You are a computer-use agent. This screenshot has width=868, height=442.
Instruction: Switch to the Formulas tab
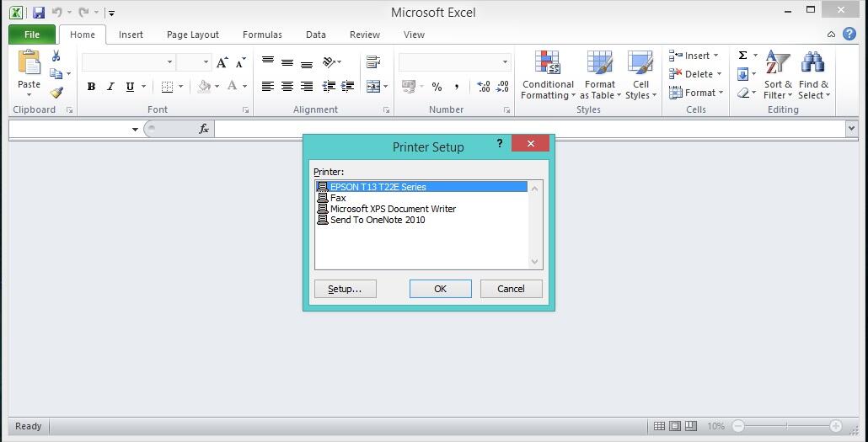click(262, 35)
